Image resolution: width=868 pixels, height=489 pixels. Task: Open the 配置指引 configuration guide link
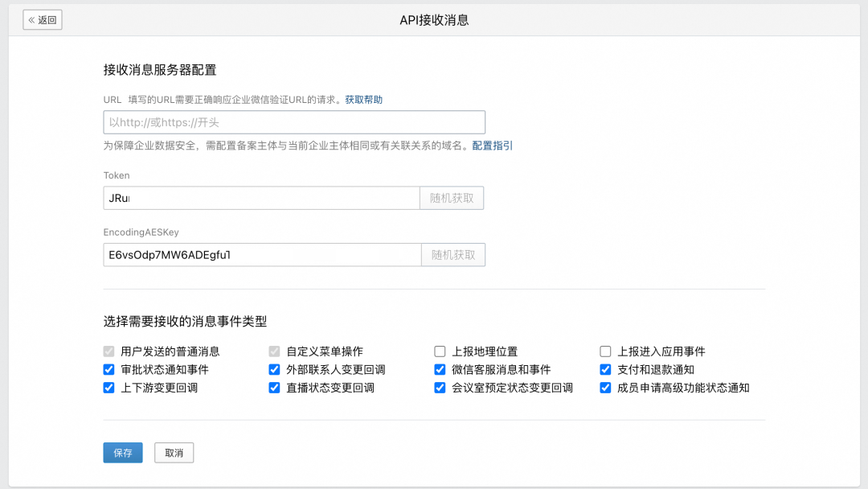point(492,146)
